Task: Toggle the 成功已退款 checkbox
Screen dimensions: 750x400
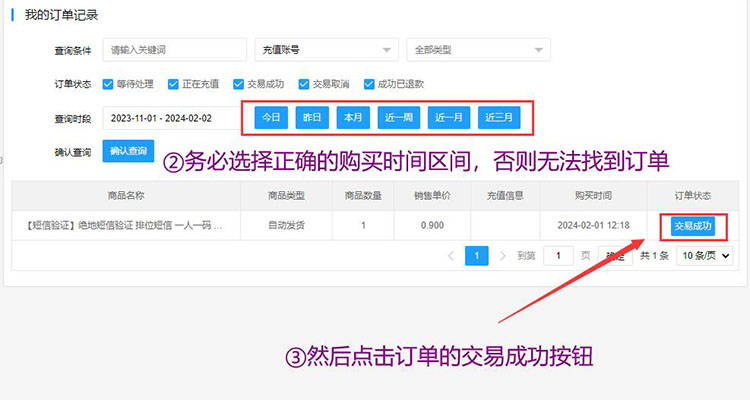Action: pyautogui.click(x=369, y=84)
